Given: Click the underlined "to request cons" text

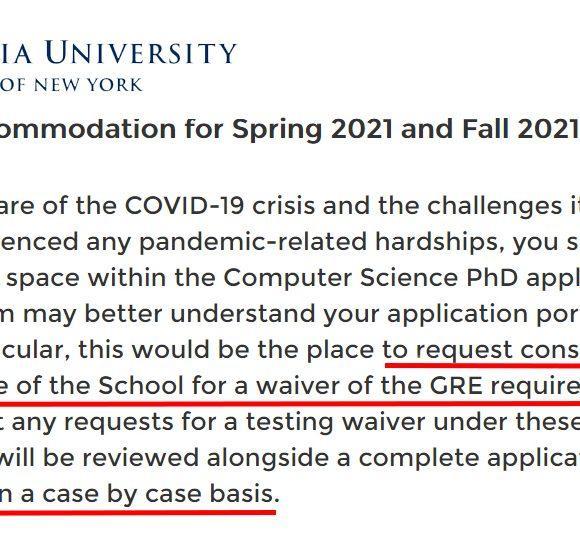Looking at the screenshot, I should point(481,350).
